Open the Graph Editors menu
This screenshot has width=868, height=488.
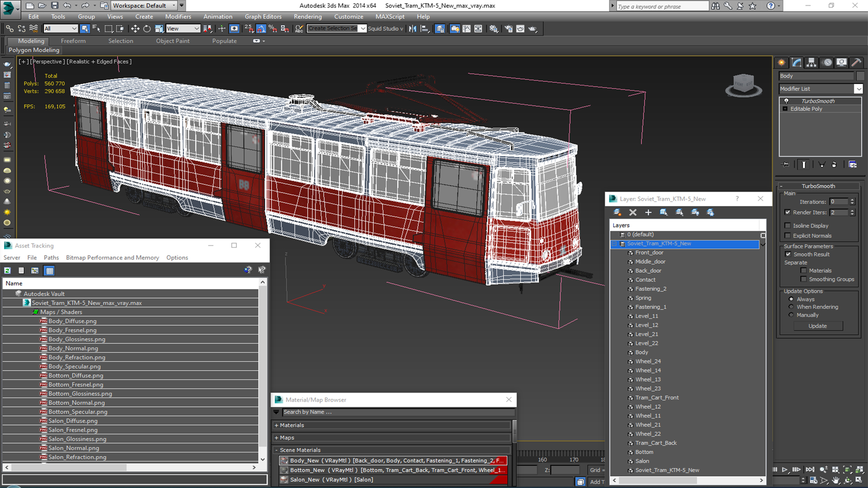(x=263, y=17)
